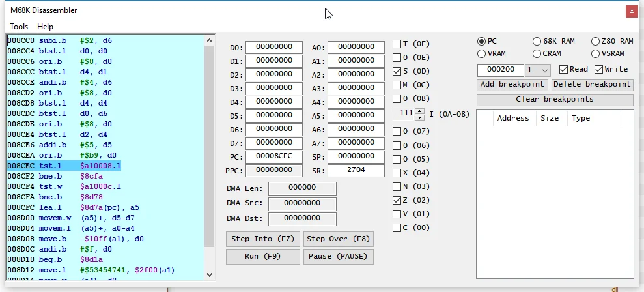Image resolution: width=644 pixels, height=292 pixels.
Task: Open the Help menu
Action: click(x=45, y=27)
